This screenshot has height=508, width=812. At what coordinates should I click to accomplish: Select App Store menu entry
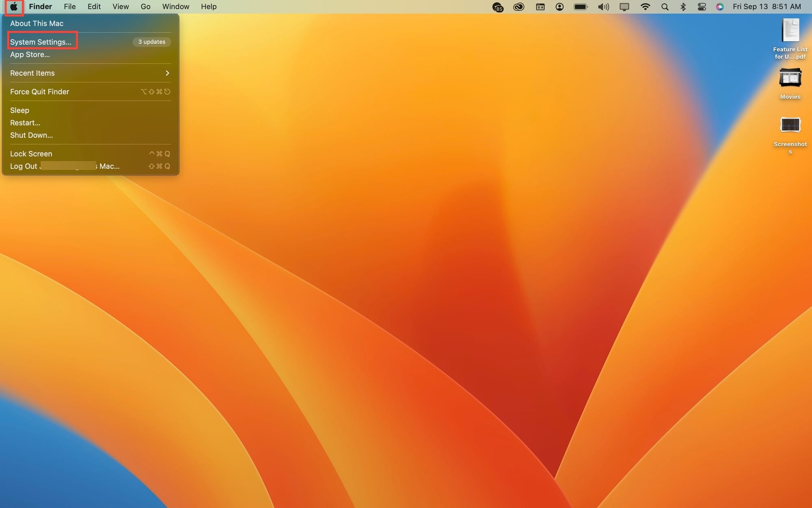[30, 54]
